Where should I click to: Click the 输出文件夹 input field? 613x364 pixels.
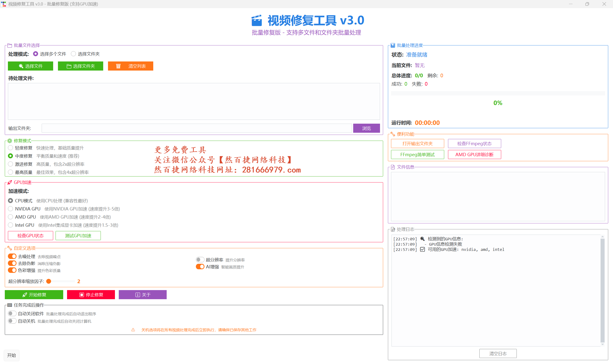(197, 128)
